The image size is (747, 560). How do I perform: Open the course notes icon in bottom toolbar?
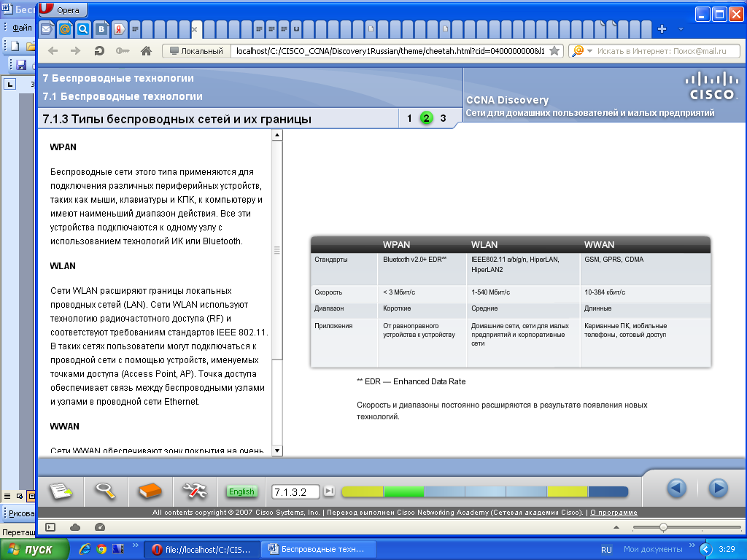coord(61,491)
